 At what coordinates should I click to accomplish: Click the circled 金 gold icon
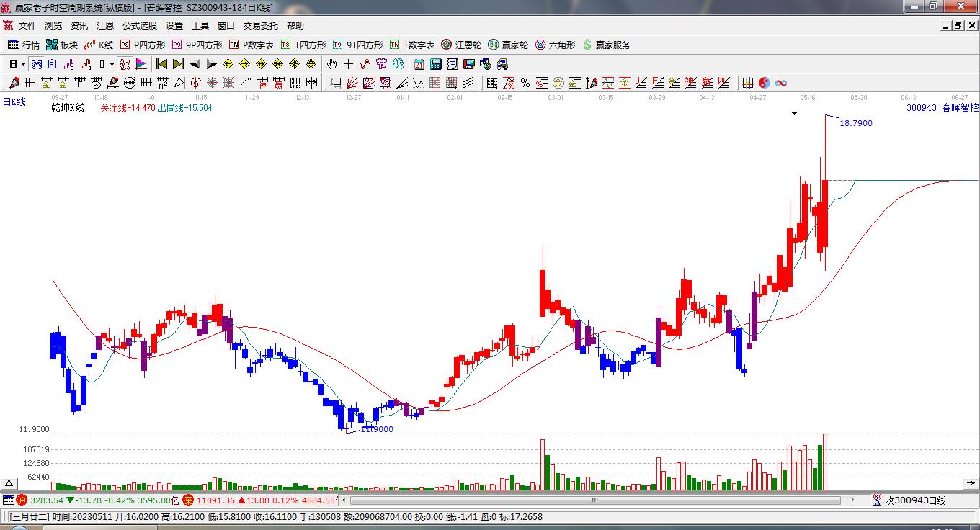point(558,83)
